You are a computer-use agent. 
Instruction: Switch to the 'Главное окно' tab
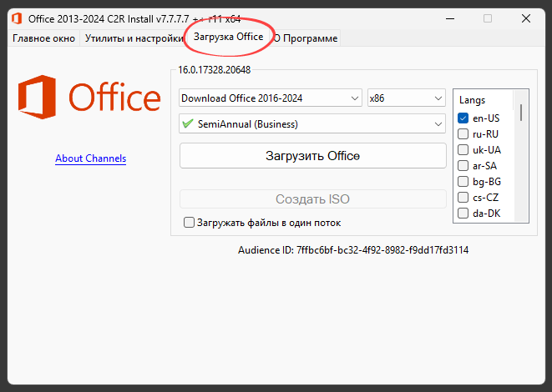point(43,38)
